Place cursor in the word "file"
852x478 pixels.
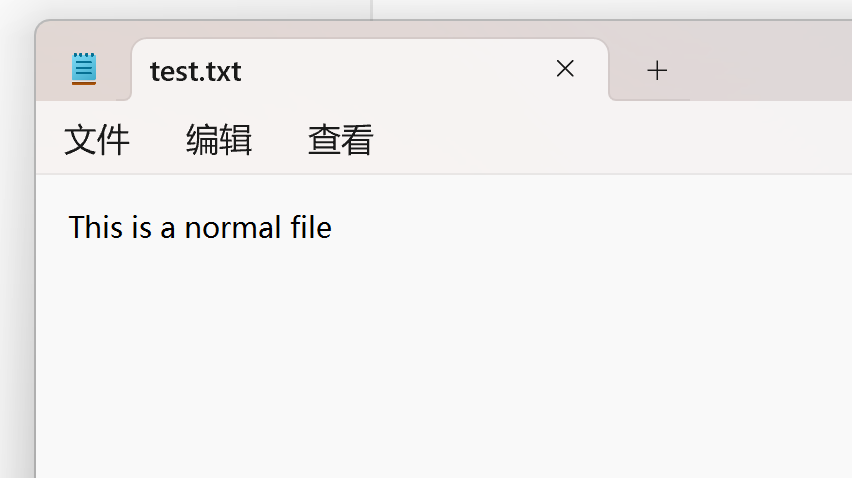(311, 227)
